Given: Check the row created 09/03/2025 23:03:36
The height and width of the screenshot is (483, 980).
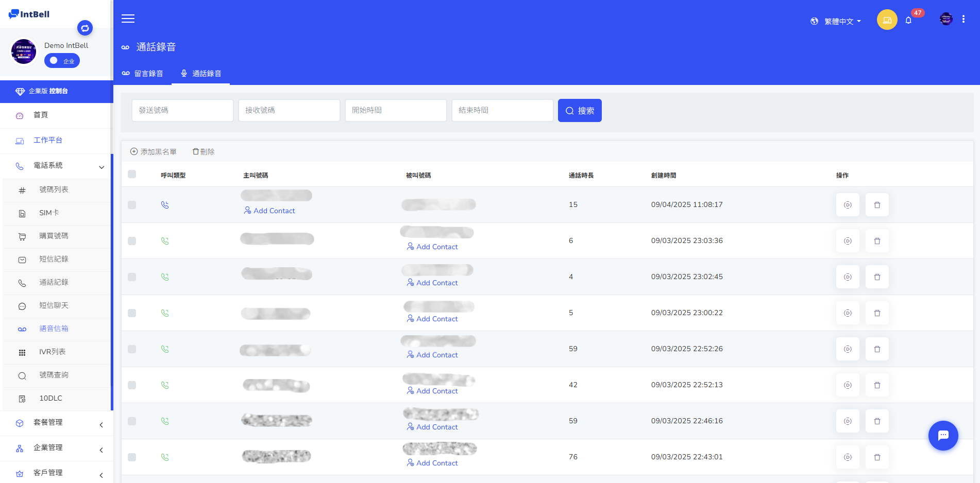Looking at the screenshot, I should click(x=132, y=241).
